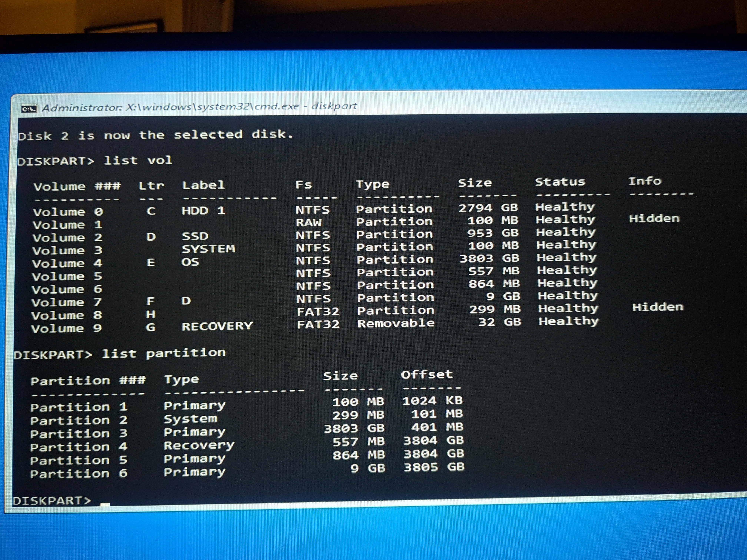The image size is (747, 560).
Task: Click the '1024 KB' offset value
Action: [x=432, y=401]
